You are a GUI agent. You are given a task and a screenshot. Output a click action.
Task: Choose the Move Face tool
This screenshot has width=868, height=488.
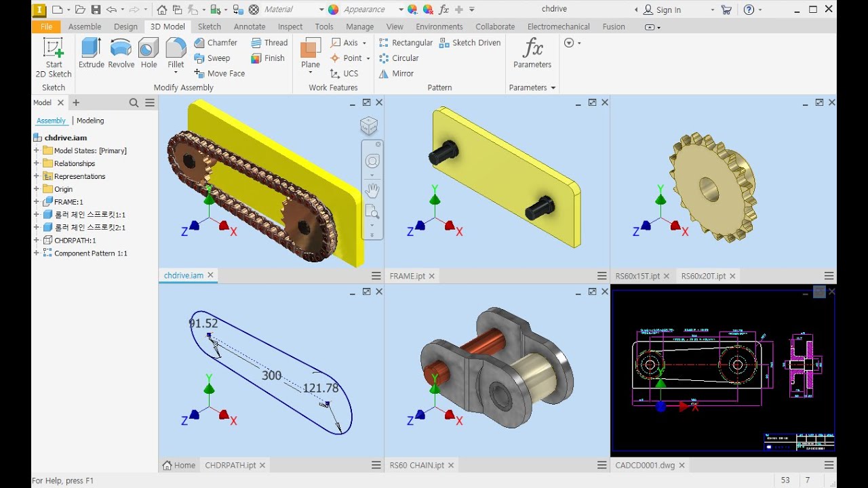point(220,74)
